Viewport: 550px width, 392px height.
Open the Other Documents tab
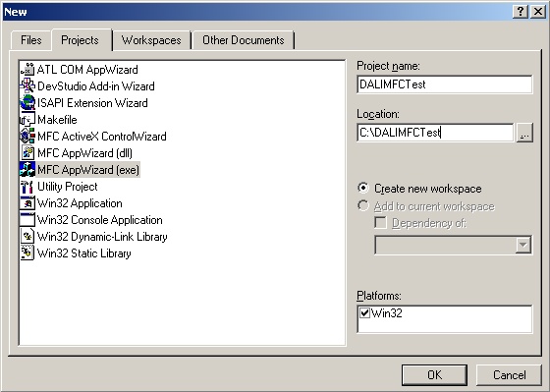click(x=244, y=40)
